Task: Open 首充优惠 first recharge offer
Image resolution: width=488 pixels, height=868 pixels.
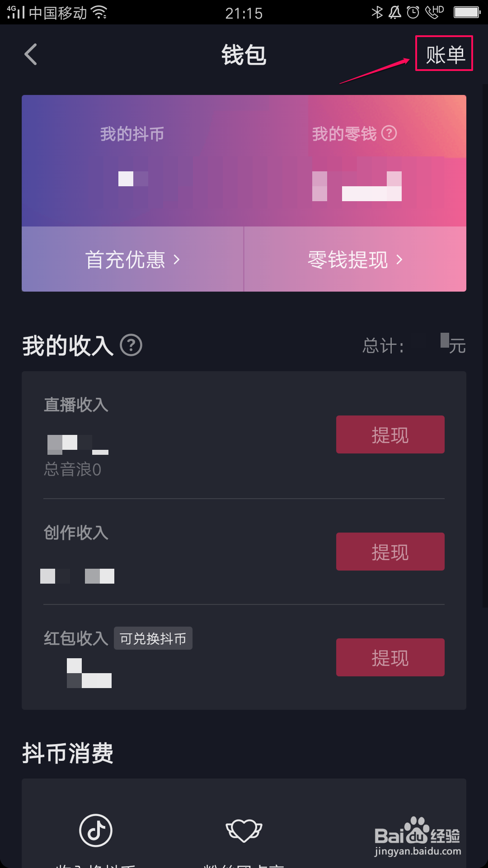Action: (133, 259)
